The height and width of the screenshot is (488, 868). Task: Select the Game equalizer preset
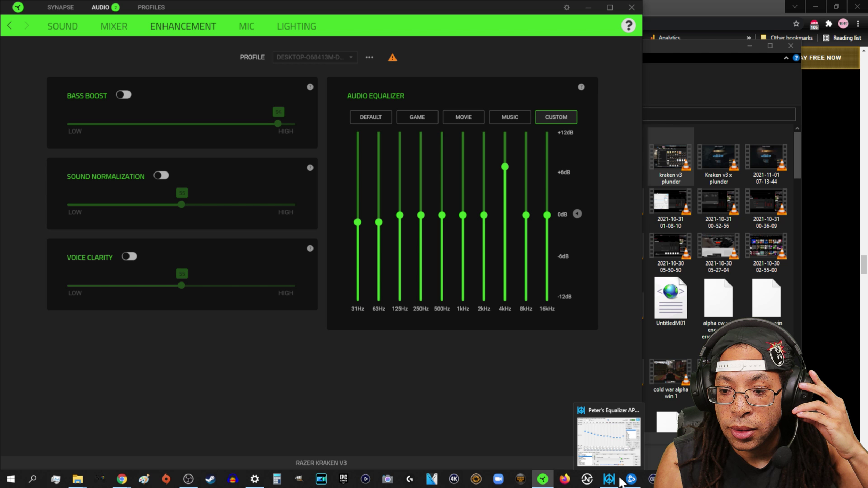coord(417,117)
